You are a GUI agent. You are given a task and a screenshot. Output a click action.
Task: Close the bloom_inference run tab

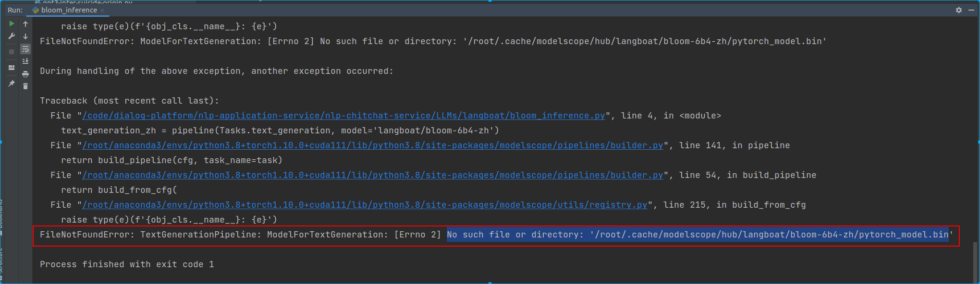coord(102,10)
